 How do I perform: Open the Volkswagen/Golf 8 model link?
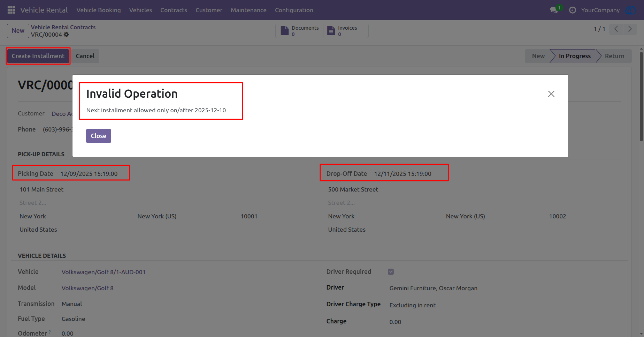point(87,288)
